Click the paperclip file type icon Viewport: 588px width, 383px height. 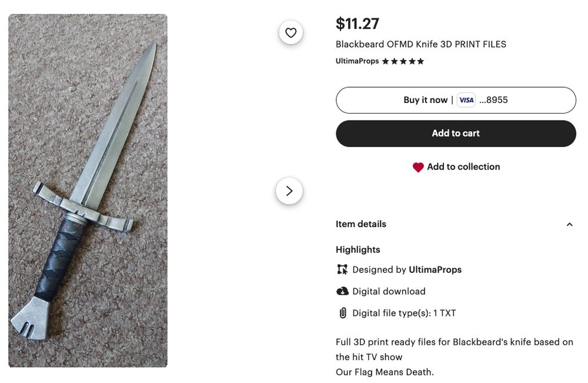(342, 312)
